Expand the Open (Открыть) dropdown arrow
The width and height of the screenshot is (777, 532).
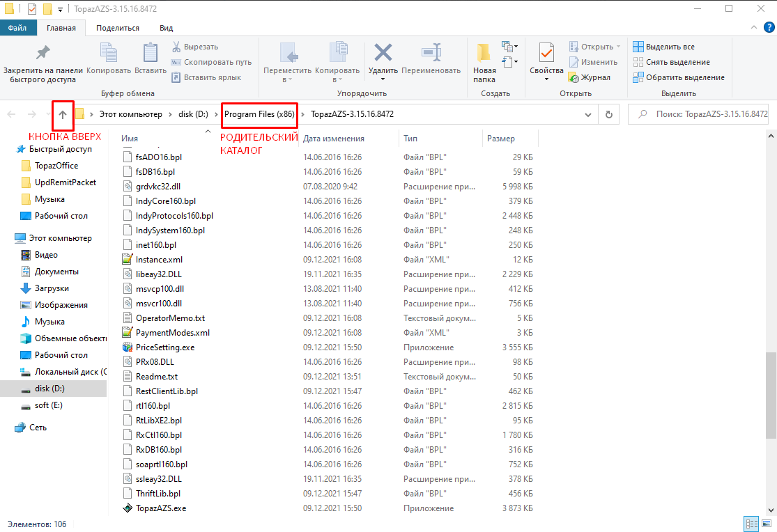[618, 47]
